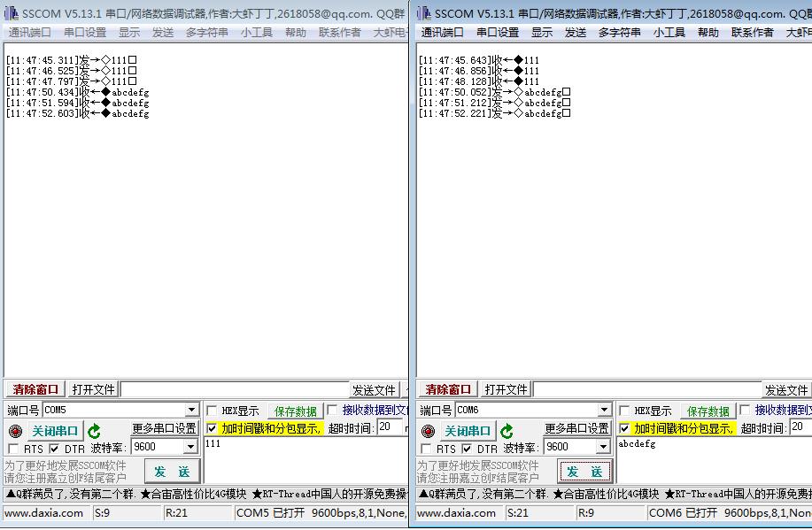Click www.daxia.com link in left status bar

pyautogui.click(x=43, y=513)
